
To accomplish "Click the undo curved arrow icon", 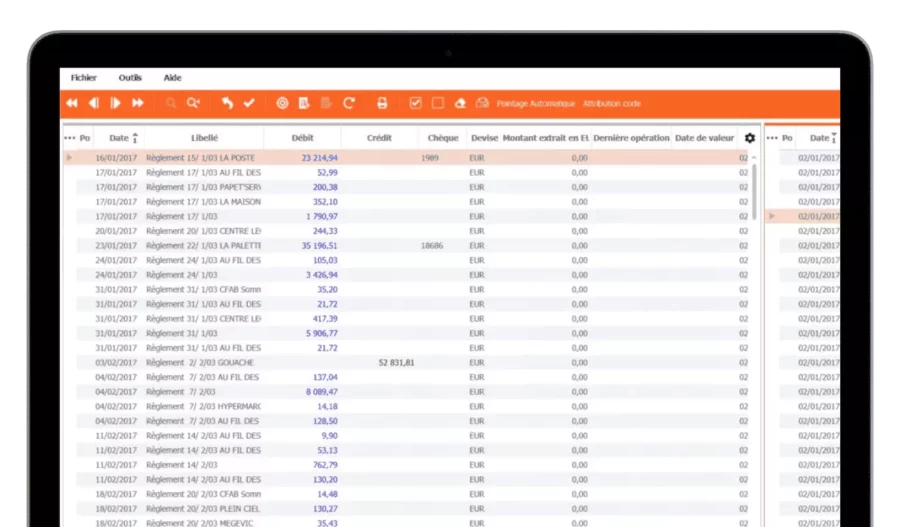I will coord(227,103).
